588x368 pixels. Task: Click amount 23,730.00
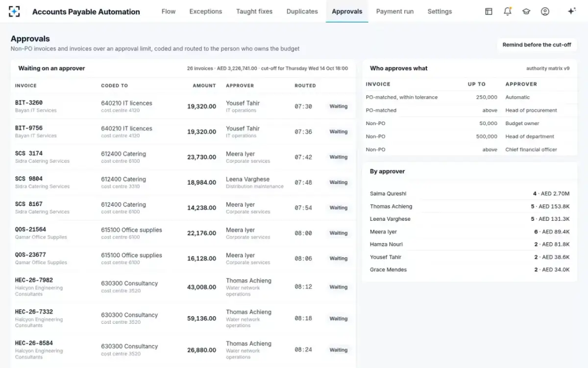(201, 158)
